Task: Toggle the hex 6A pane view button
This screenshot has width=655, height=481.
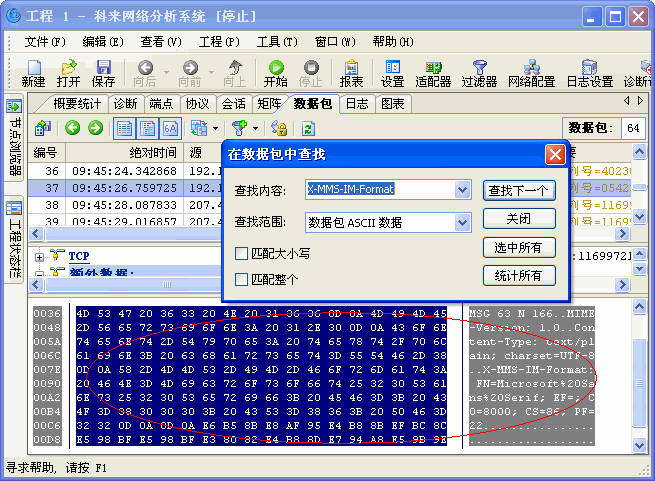Action: [170, 128]
